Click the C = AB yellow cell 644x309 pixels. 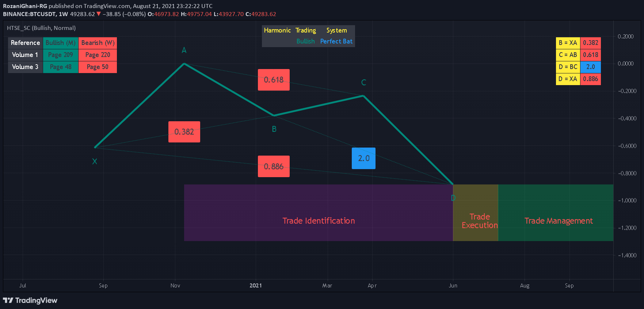(x=568, y=55)
